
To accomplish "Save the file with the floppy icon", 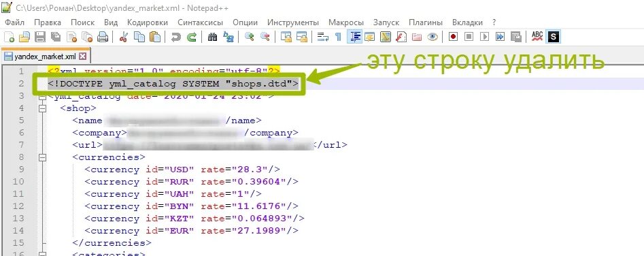I will click(x=40, y=37).
